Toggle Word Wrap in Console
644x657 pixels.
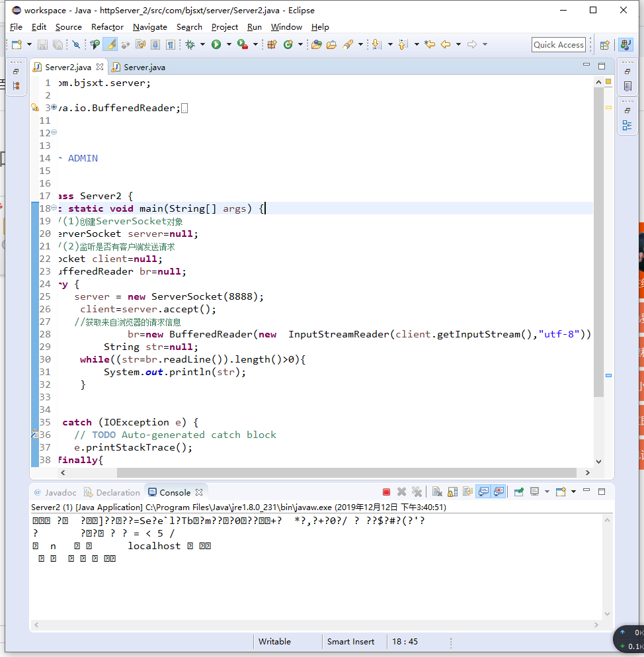click(467, 492)
